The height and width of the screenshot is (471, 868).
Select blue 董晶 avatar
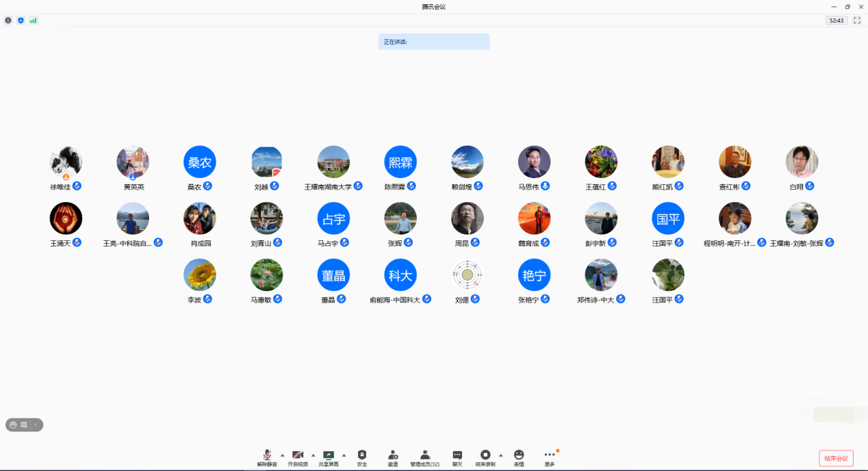coord(333,275)
